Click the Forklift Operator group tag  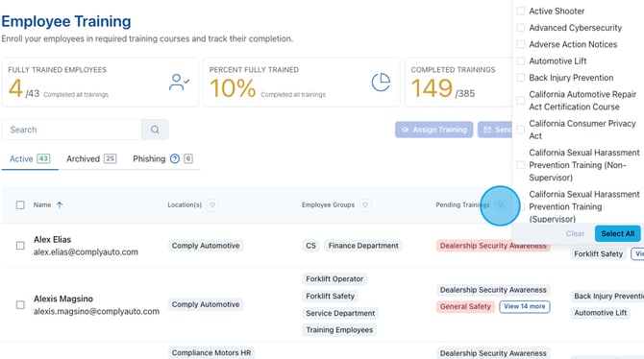click(x=334, y=279)
